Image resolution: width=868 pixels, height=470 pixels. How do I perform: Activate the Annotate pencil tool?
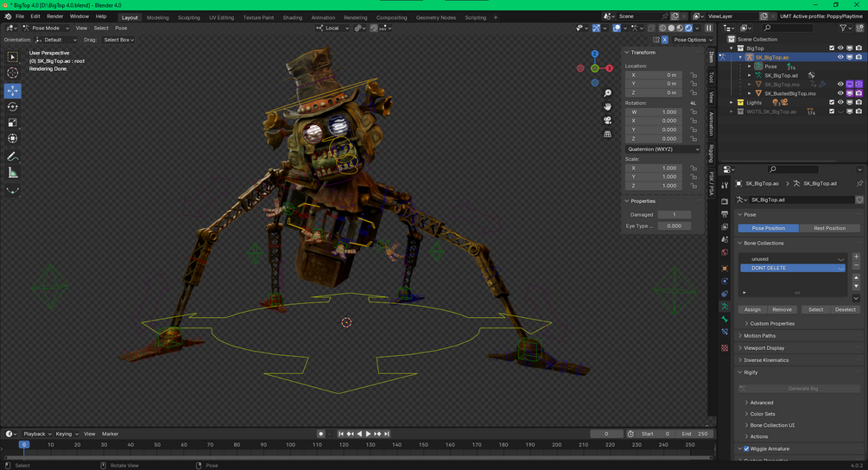(13, 156)
